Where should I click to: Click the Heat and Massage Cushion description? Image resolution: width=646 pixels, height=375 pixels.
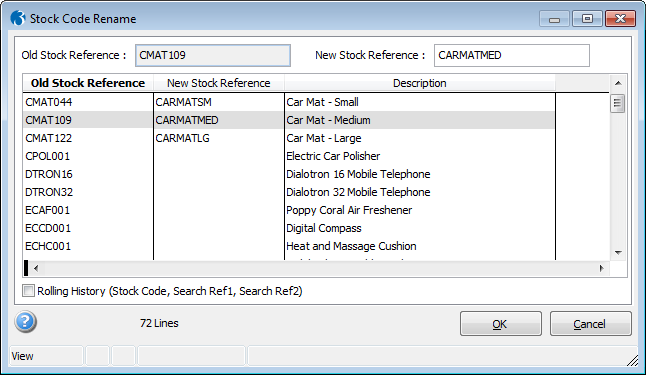pyautogui.click(x=351, y=246)
